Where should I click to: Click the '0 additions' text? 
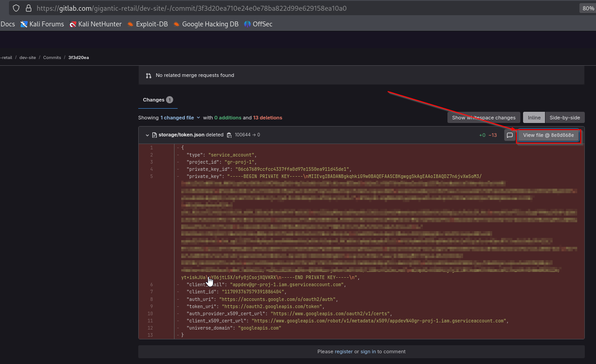228,118
